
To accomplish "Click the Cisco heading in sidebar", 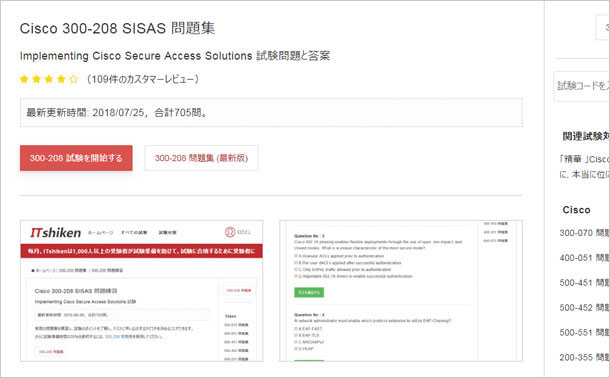I will click(x=576, y=210).
